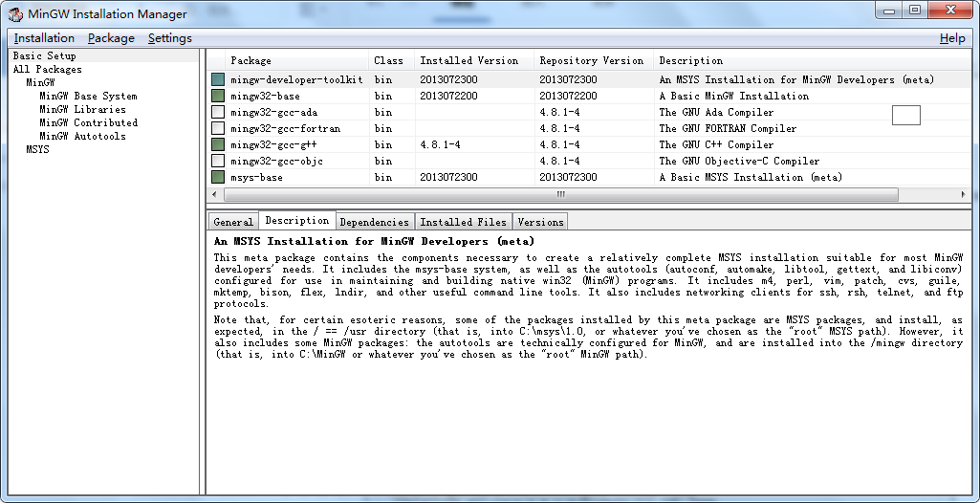Click the bold description heading in the pane
Viewport: 980px width, 503px height.
(x=374, y=241)
